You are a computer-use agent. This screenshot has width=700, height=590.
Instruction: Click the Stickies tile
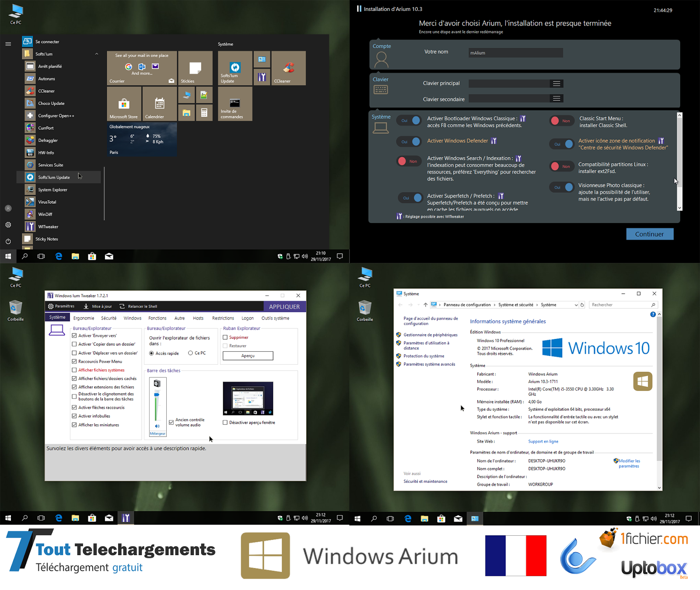click(195, 68)
